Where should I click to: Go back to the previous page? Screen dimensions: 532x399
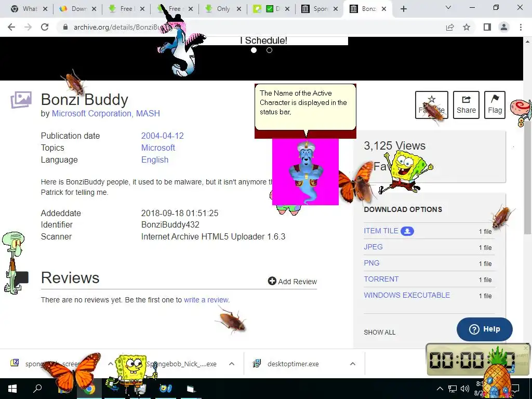[x=11, y=27]
